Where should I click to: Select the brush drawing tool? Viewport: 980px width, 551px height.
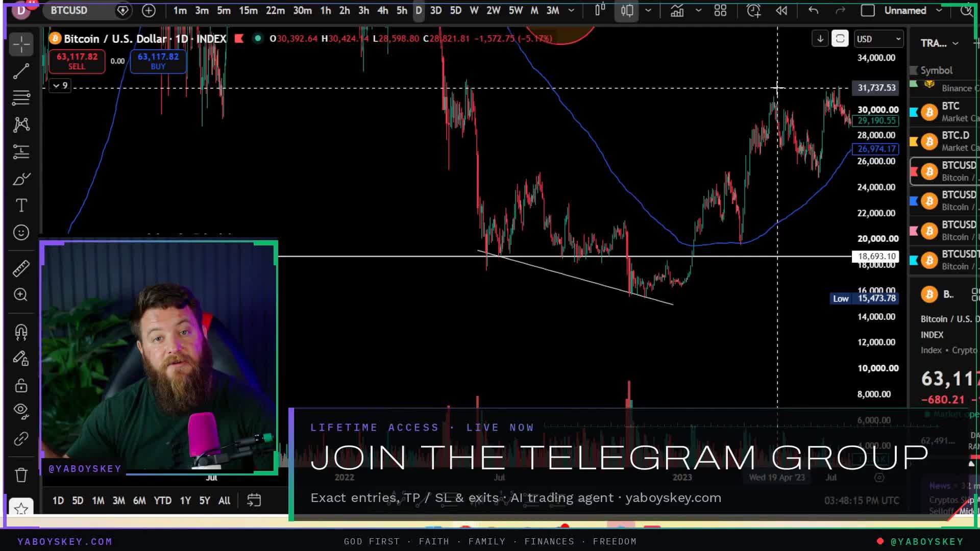[21, 179]
